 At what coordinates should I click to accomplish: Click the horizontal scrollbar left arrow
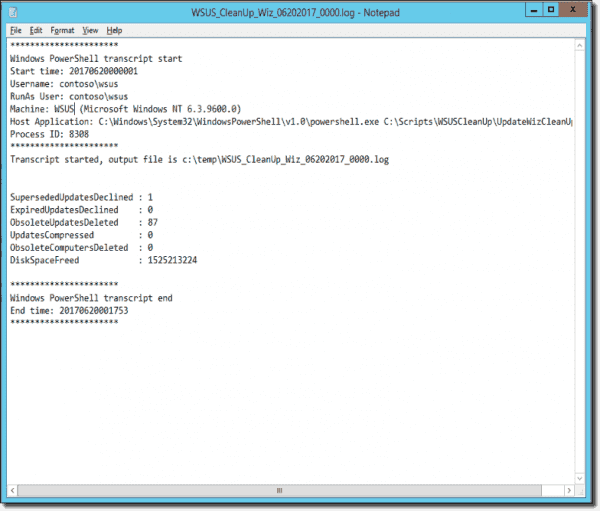coord(13,490)
